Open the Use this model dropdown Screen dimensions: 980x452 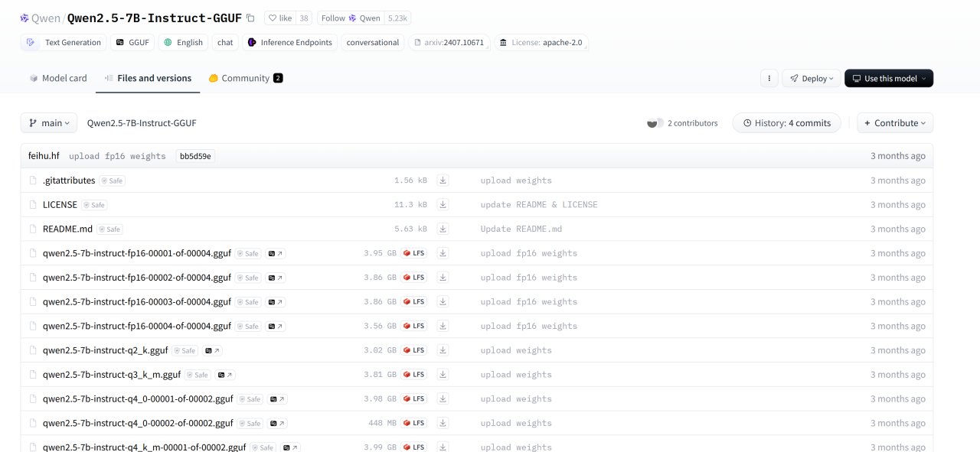(889, 78)
